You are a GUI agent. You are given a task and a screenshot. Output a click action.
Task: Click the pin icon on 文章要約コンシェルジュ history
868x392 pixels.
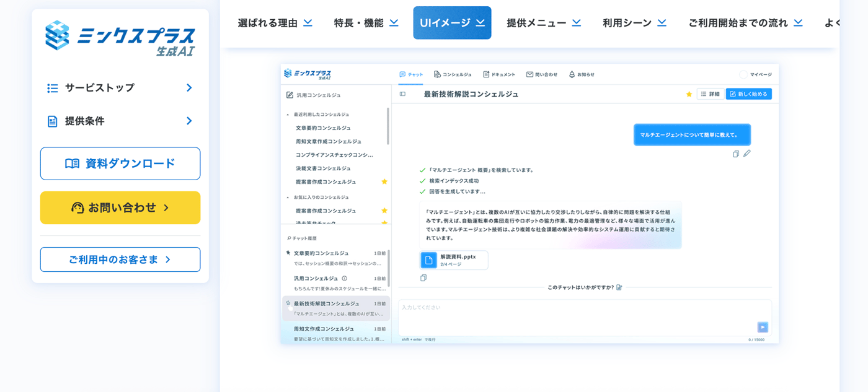(x=288, y=253)
